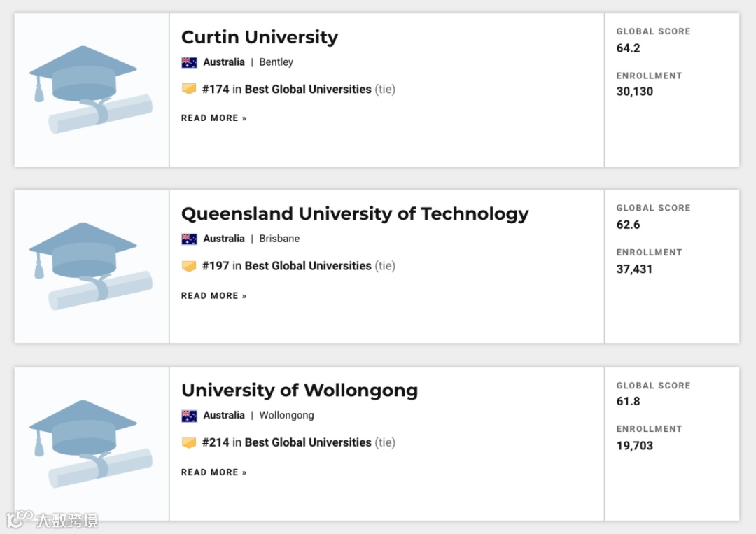
Task: Open the Curtin University title link
Action: [x=259, y=37]
